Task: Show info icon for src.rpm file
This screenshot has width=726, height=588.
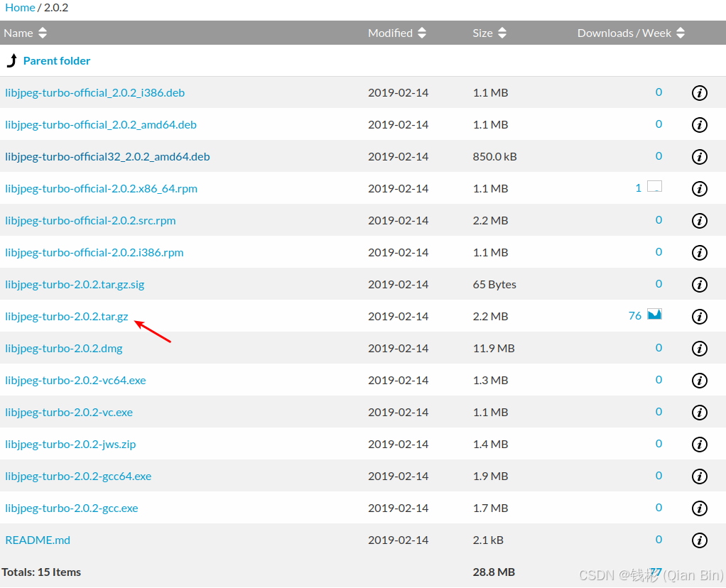Action: click(699, 220)
